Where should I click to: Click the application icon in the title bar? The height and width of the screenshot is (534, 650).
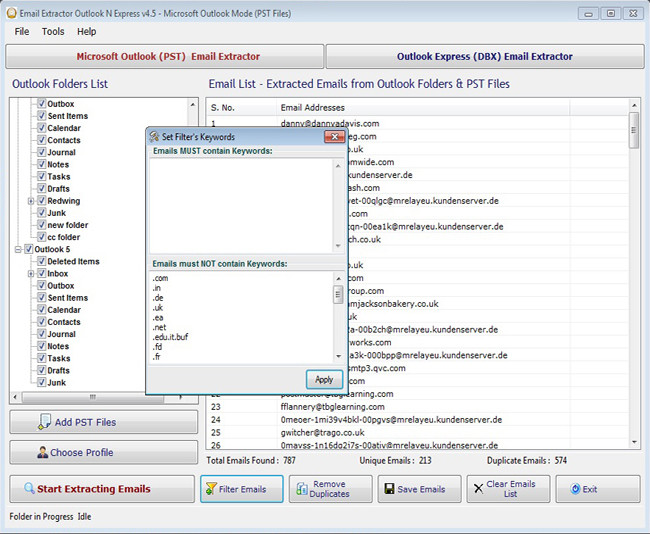[x=12, y=13]
